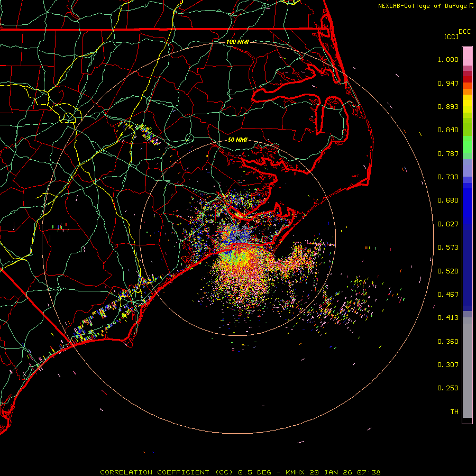
Task: Click the DCC legend heading
Action: coord(464,32)
